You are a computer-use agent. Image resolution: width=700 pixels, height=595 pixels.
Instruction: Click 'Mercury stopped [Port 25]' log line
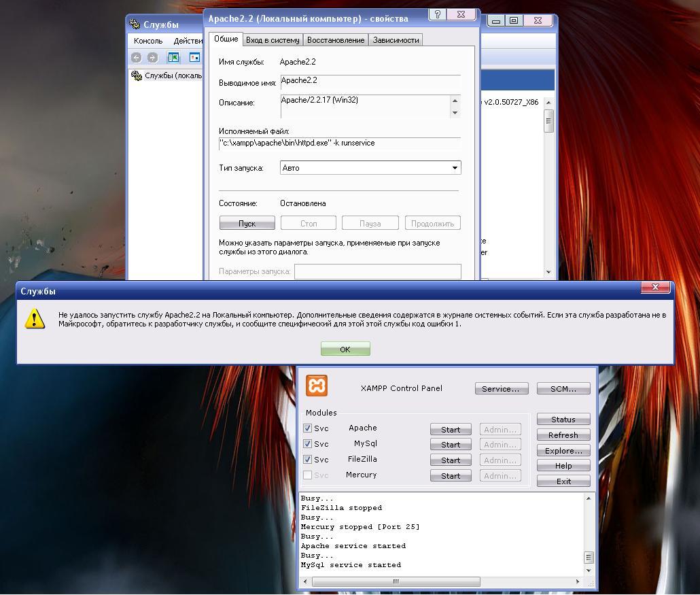tap(360, 526)
